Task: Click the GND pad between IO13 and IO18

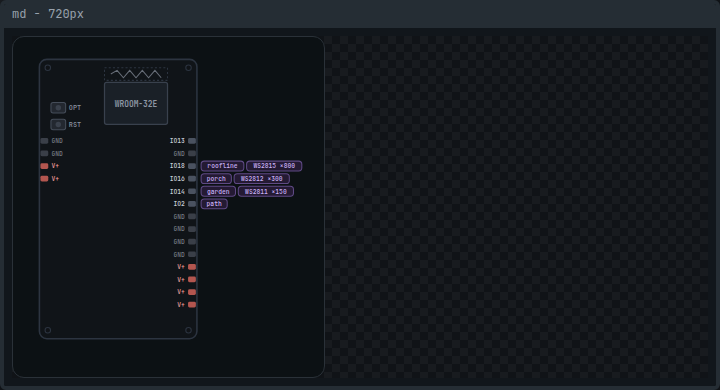Action: coord(192,153)
